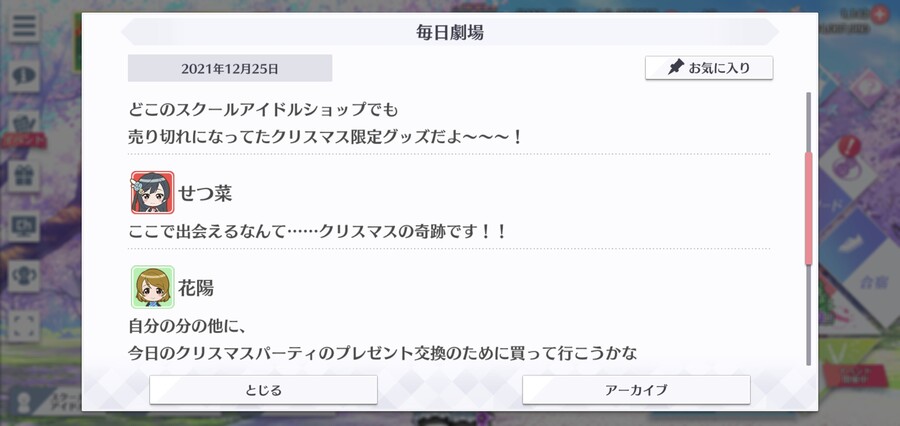
Task: Open the hamburger menu icon
Action: pyautogui.click(x=24, y=26)
